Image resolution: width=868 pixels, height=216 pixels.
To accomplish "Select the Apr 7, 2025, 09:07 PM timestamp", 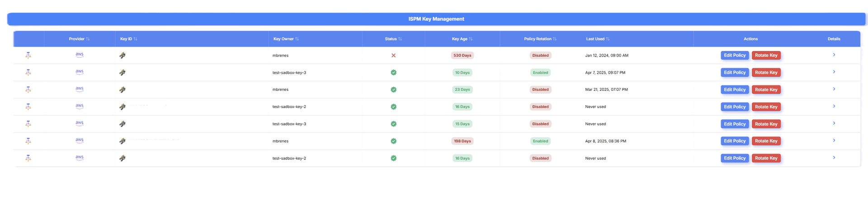I will 605,72.
